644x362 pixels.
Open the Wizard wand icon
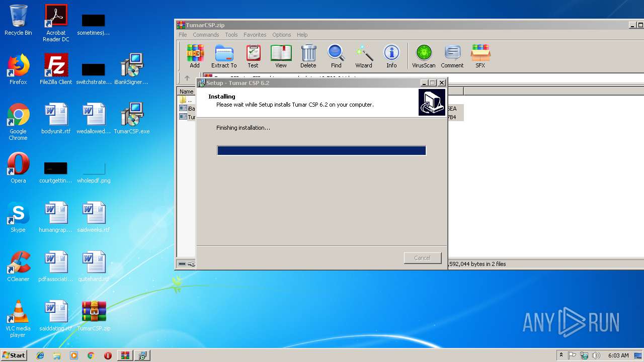pos(364,56)
